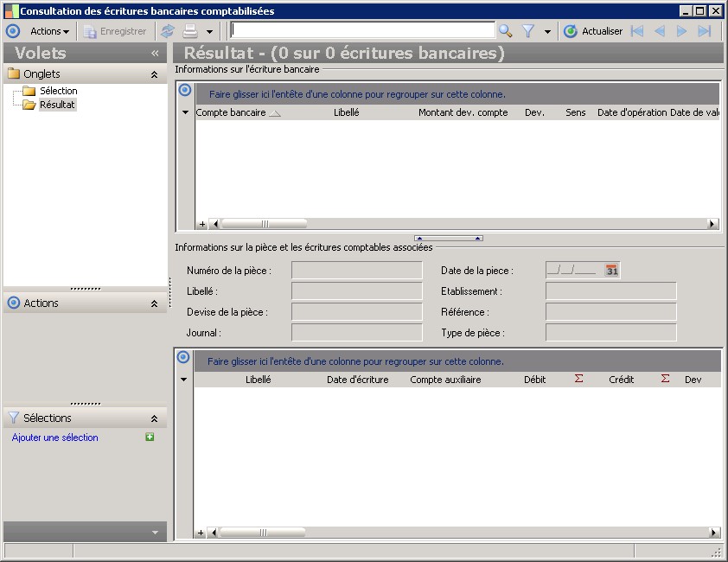
Task: Collapse the Sélections panel section
Action: (x=154, y=418)
